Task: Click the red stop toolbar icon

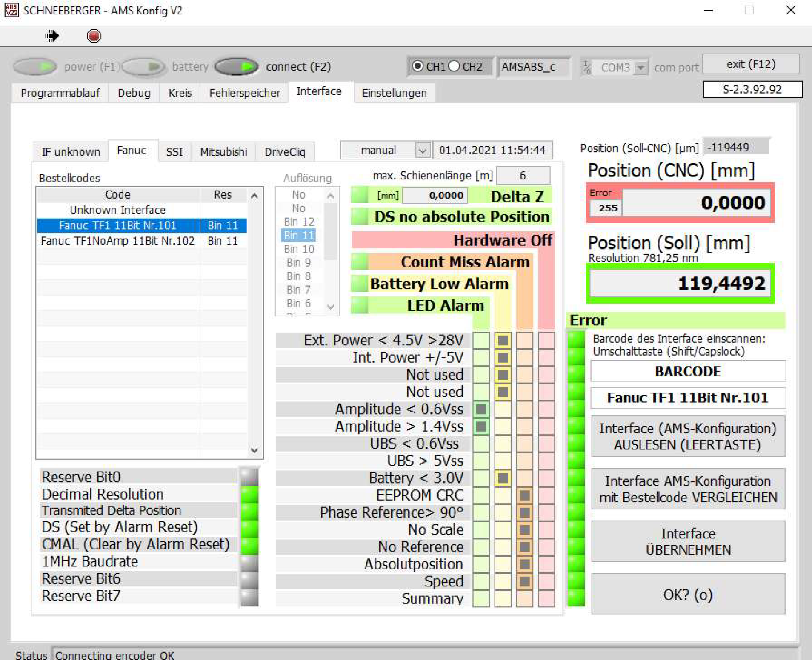Action: click(94, 36)
